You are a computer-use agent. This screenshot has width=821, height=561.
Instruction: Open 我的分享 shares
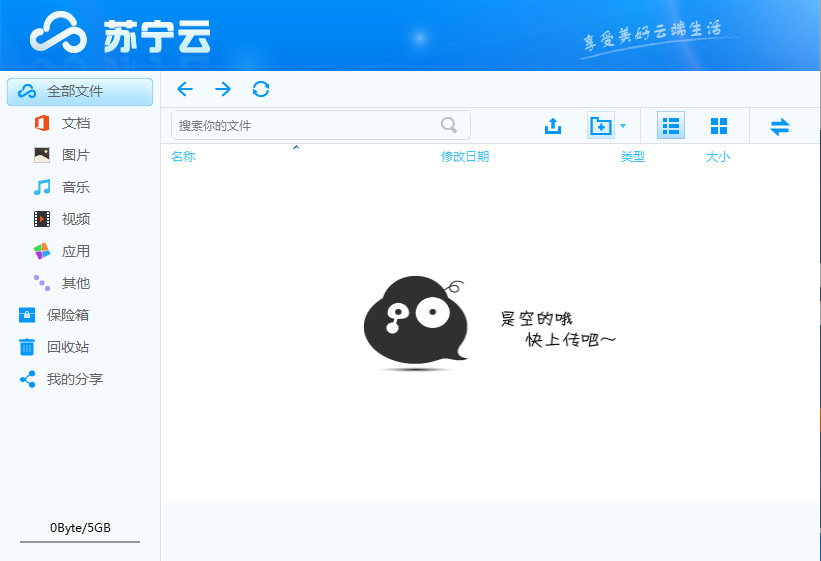click(x=74, y=379)
